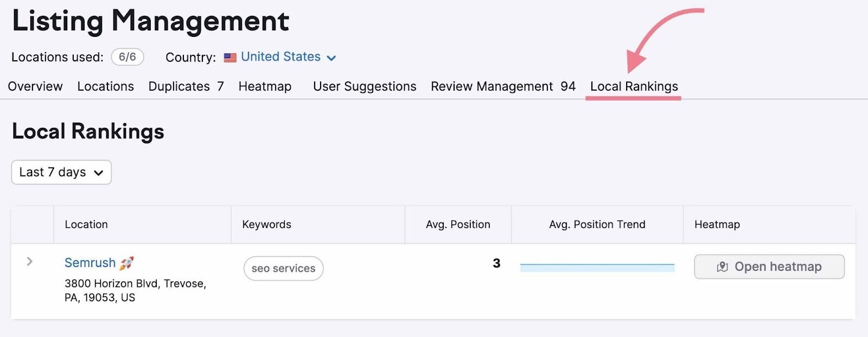Open the Duplicates tab
868x337 pixels.
point(186,86)
